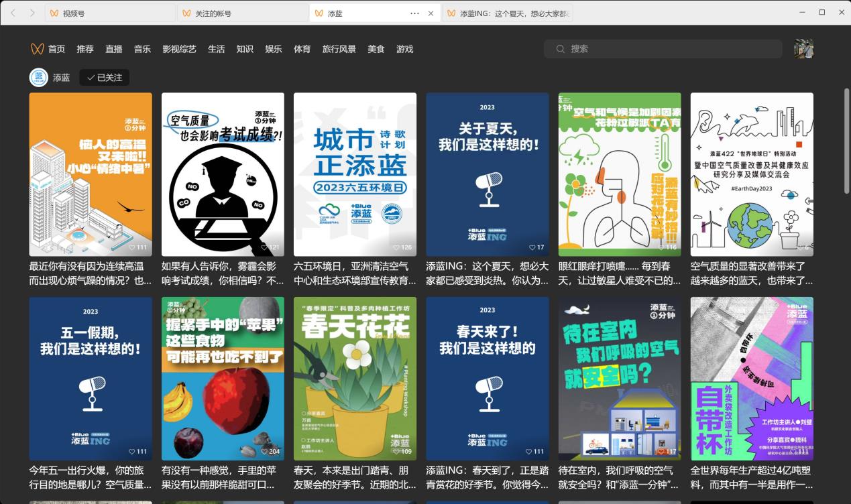
Task: Click caption starting 六五环境日，亚洲清洁空气
Action: (x=355, y=273)
